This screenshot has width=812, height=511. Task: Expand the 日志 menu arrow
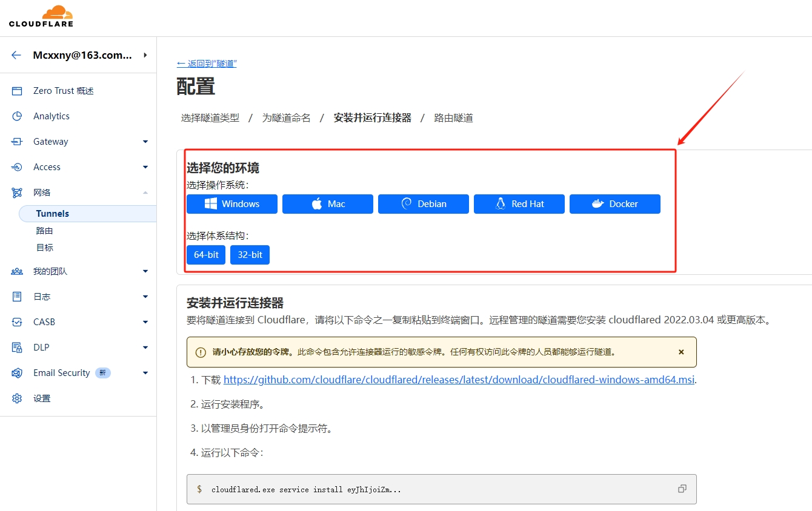pyautogui.click(x=145, y=297)
